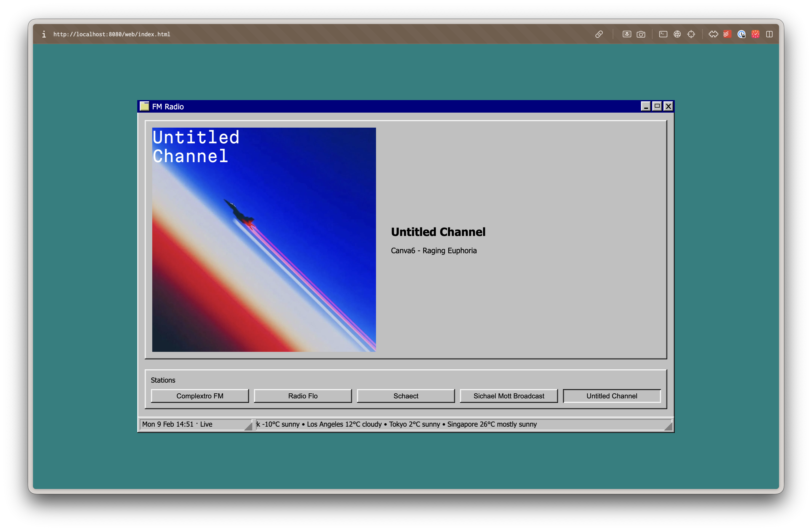
Task: Click the Untitled Channel album artwork
Action: (x=264, y=239)
